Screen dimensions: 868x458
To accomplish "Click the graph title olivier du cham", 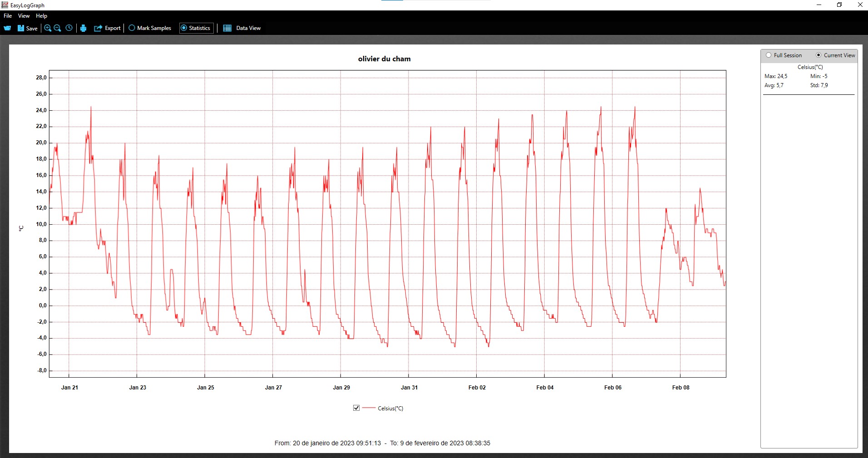I will tap(384, 59).
